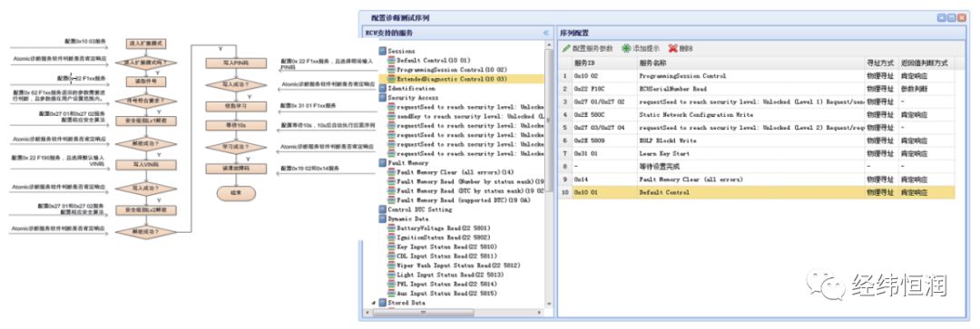Viewport: 980px width, 329px height.
Task: Select Fault Memory Read (DTC by status mask)
Action: tap(470, 191)
